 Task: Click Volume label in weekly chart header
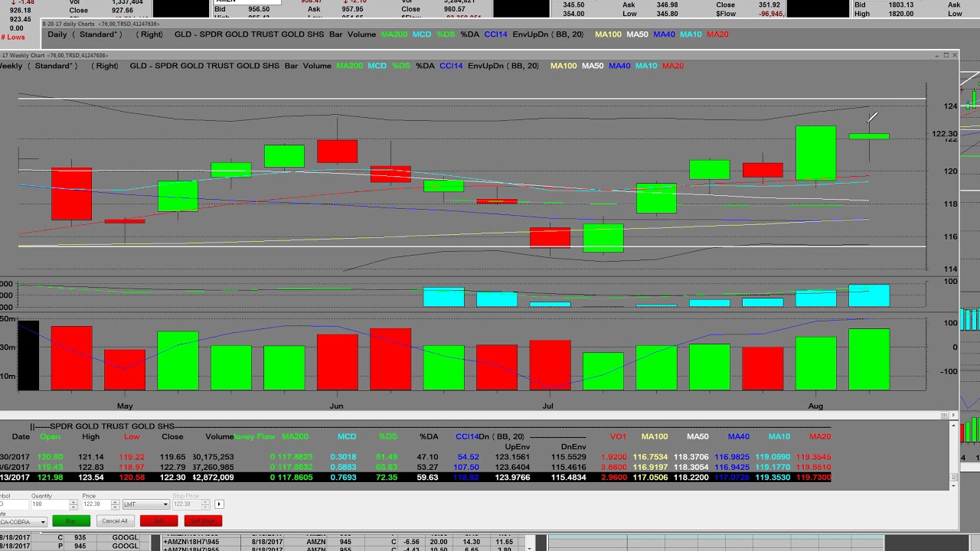click(317, 66)
